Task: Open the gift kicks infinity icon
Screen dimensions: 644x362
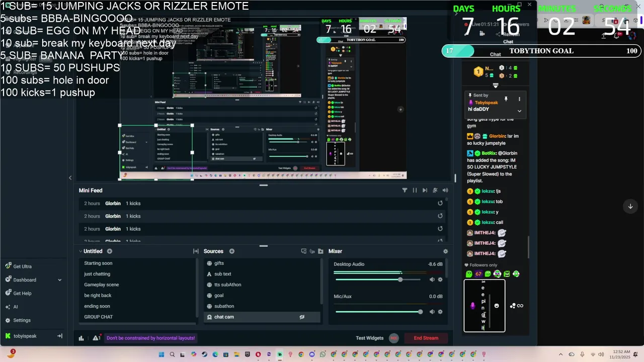Action: pos(520,306)
